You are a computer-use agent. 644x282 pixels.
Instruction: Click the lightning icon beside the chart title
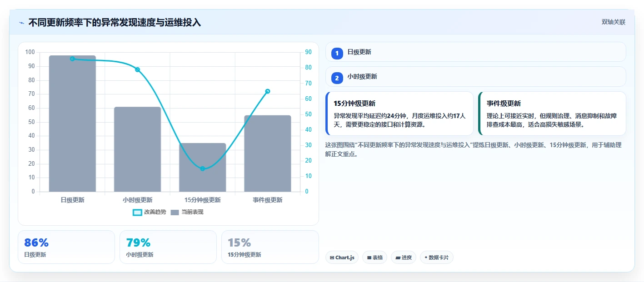21,23
